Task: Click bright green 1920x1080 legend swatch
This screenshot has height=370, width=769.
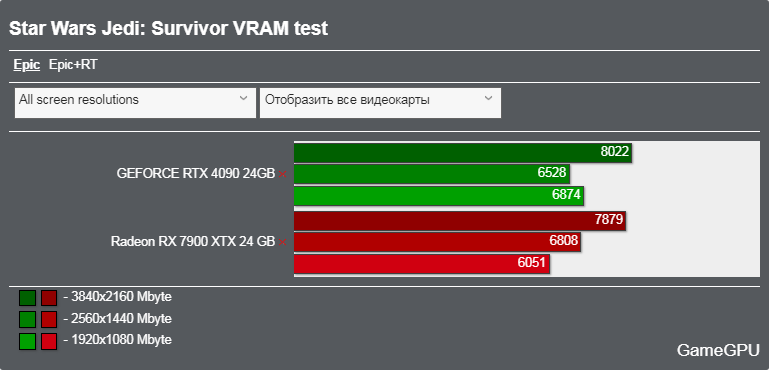Action: 27,341
